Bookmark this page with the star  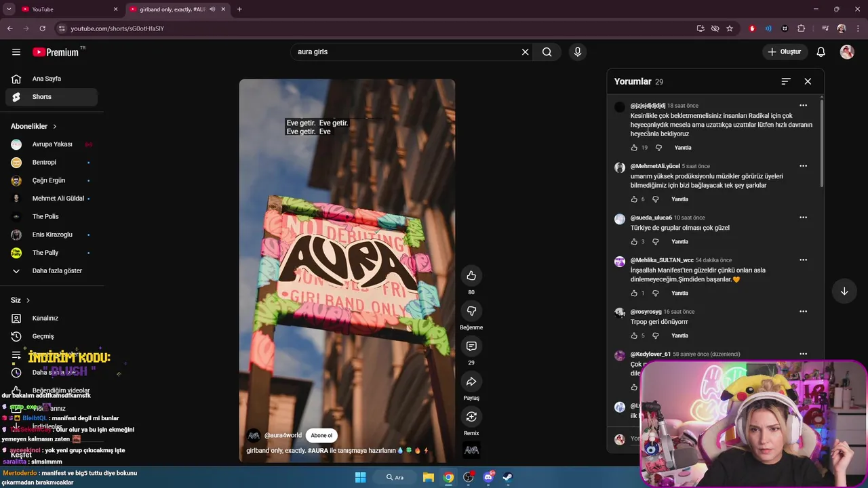coord(730,28)
